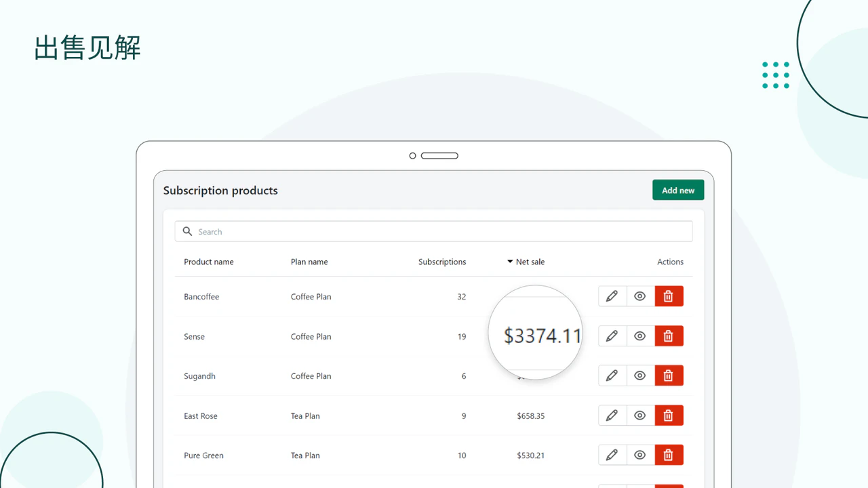Delete the Sense row with trash icon
Viewport: 868px width, 488px height.
coord(669,336)
